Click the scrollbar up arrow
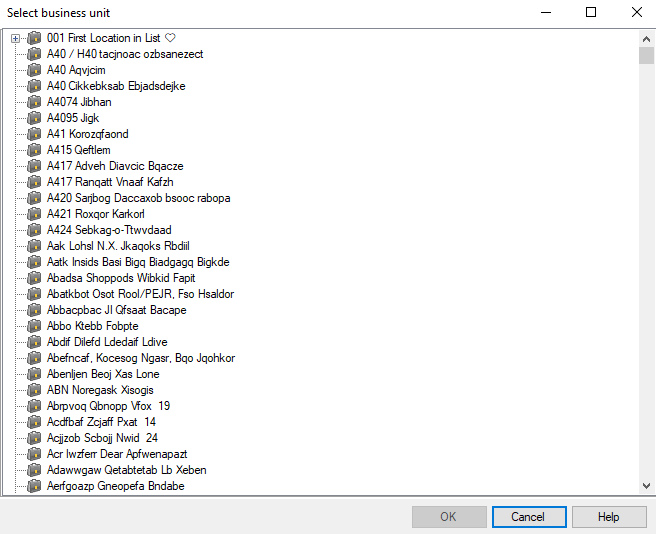The height and width of the screenshot is (534, 656). 647,38
